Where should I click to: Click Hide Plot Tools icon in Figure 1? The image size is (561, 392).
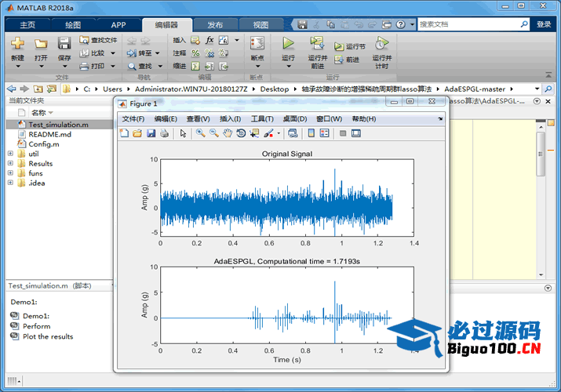[343, 133]
